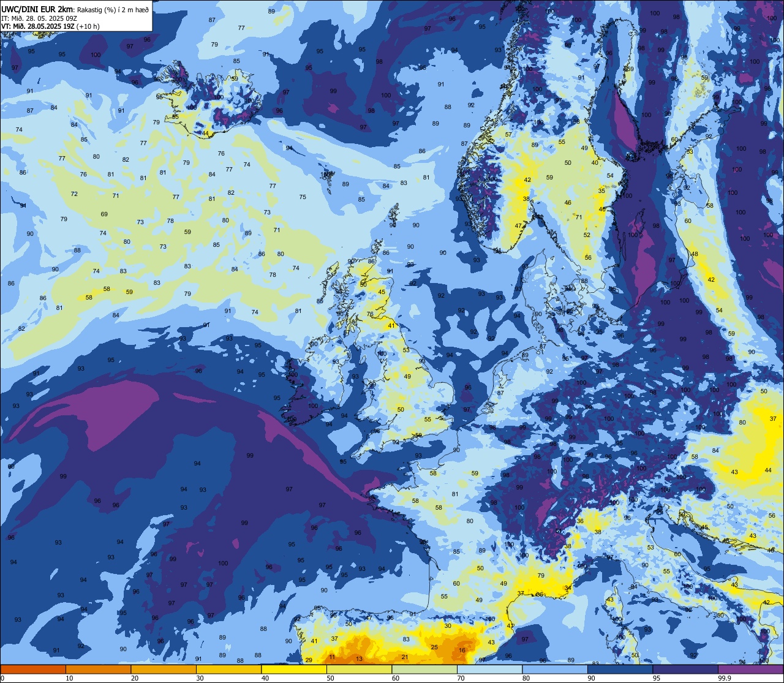
Task: Click the humidity value 13 over Spain
Action: pyautogui.click(x=360, y=659)
